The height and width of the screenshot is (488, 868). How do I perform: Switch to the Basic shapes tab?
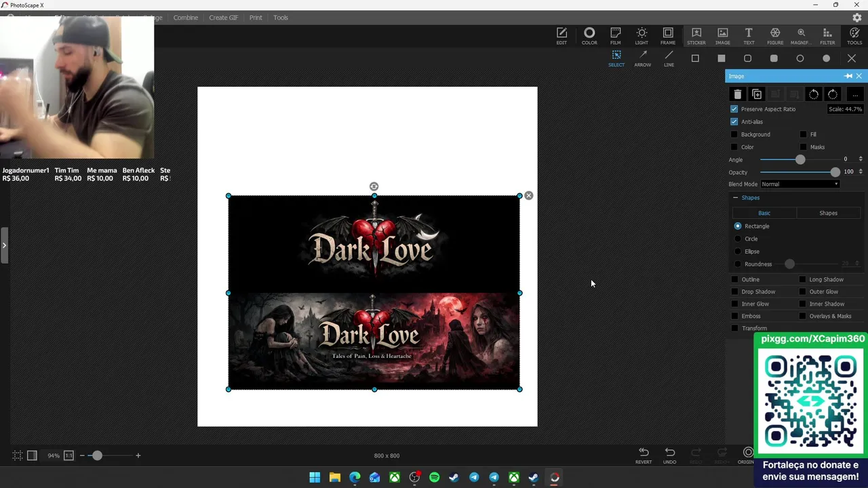click(x=764, y=213)
